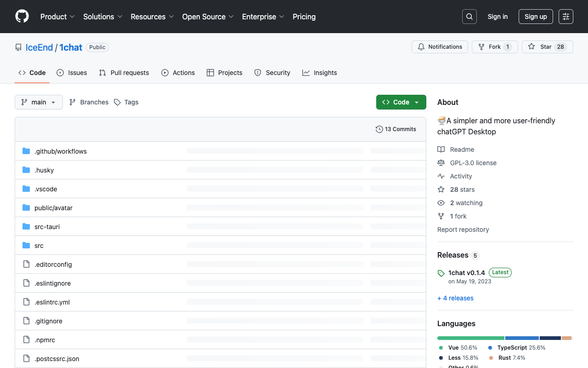The width and height of the screenshot is (588, 368).
Task: Open the Pull requests tab
Action: click(x=124, y=73)
